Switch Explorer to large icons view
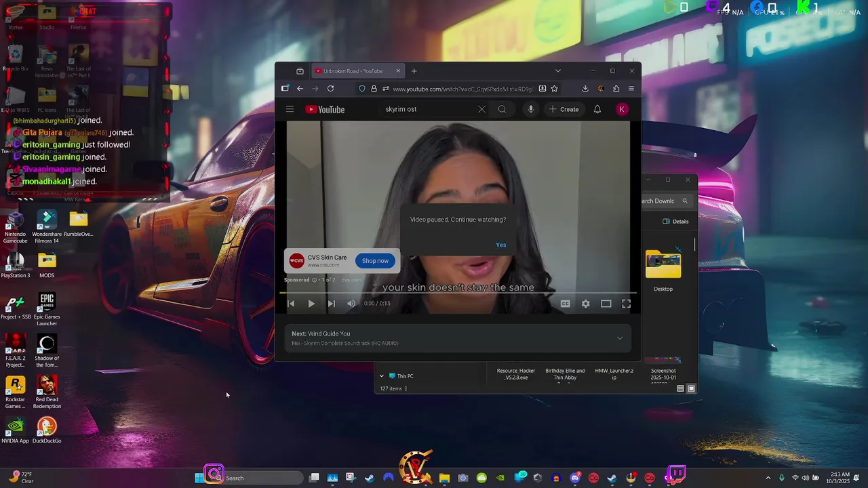Screen dimensions: 868x488 (x=691, y=388)
